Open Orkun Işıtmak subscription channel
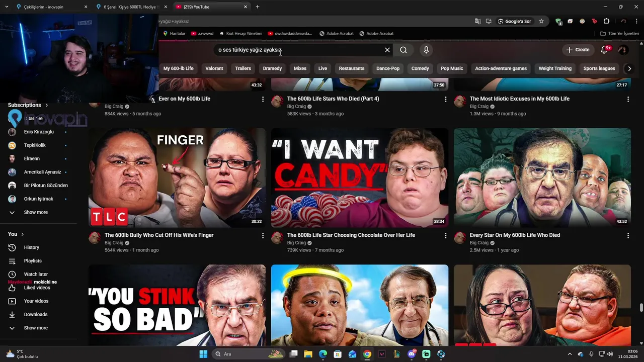The height and width of the screenshot is (362, 644). tap(38, 199)
